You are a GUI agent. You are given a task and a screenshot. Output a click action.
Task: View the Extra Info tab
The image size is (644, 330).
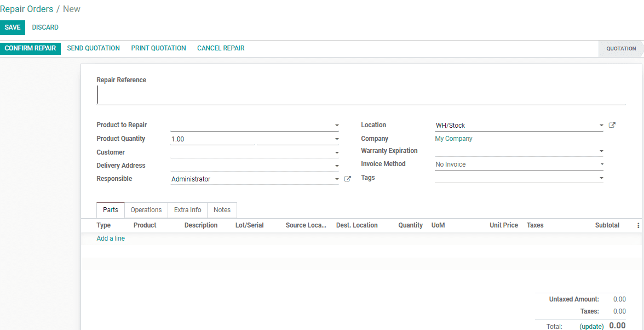coord(187,210)
